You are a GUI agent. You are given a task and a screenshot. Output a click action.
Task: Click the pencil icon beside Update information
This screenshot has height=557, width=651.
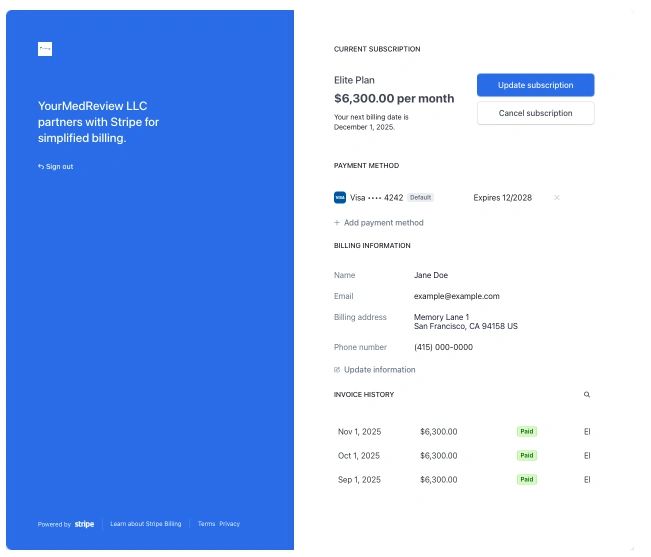337,370
